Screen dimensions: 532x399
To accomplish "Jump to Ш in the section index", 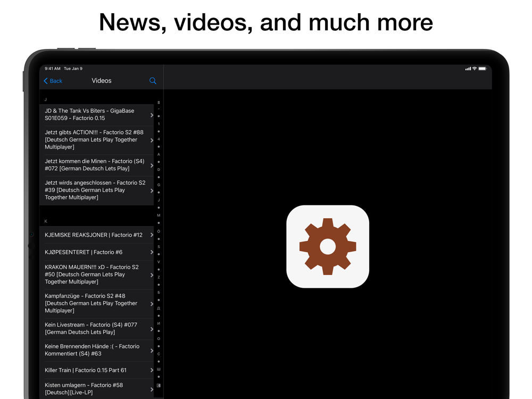I will pos(159,369).
